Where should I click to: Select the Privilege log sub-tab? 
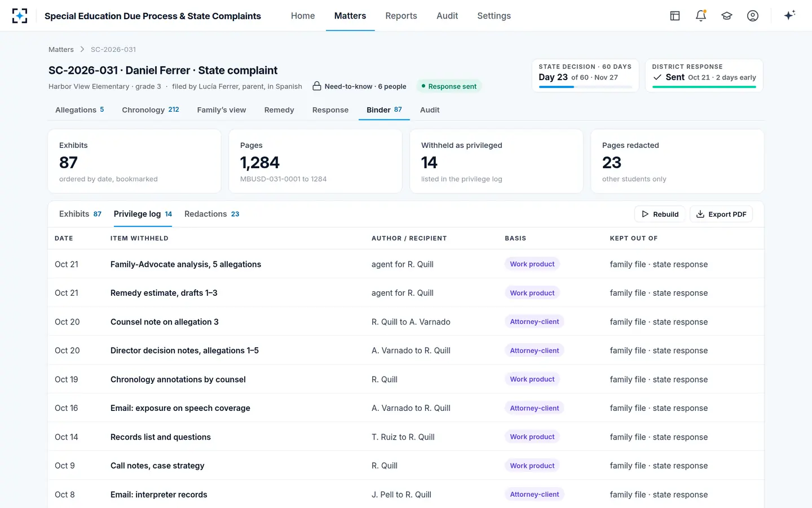pos(143,214)
